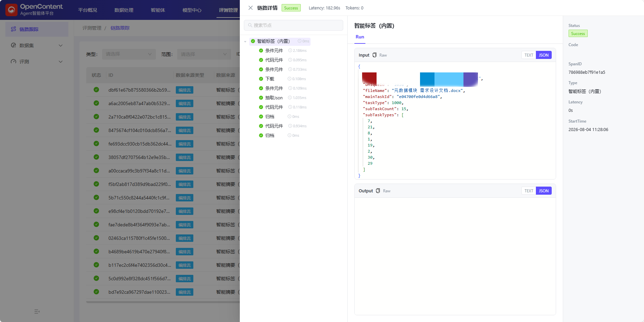
Task: Copy Input content using the copy icon
Action: (x=375, y=55)
